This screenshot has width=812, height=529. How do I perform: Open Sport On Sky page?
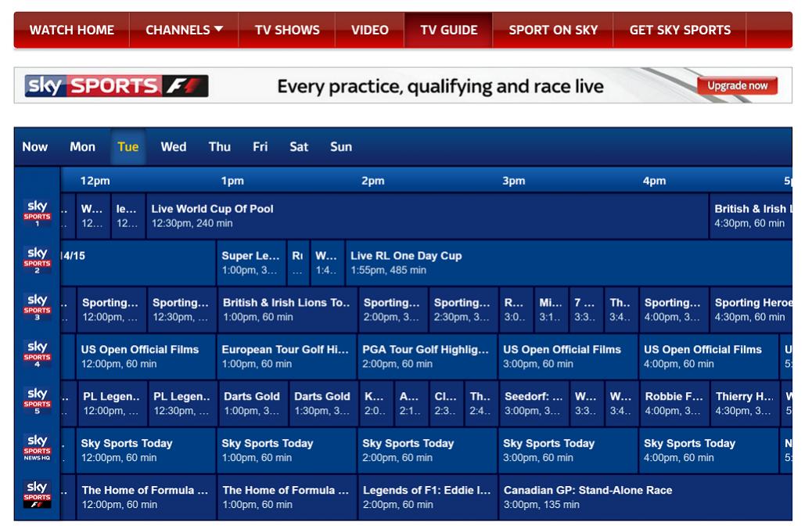point(553,30)
